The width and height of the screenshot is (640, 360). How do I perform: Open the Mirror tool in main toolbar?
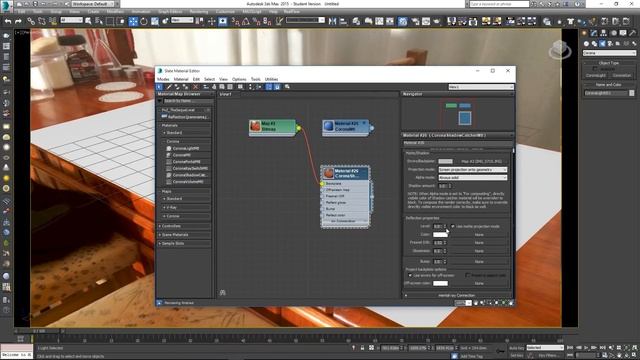click(x=333, y=21)
